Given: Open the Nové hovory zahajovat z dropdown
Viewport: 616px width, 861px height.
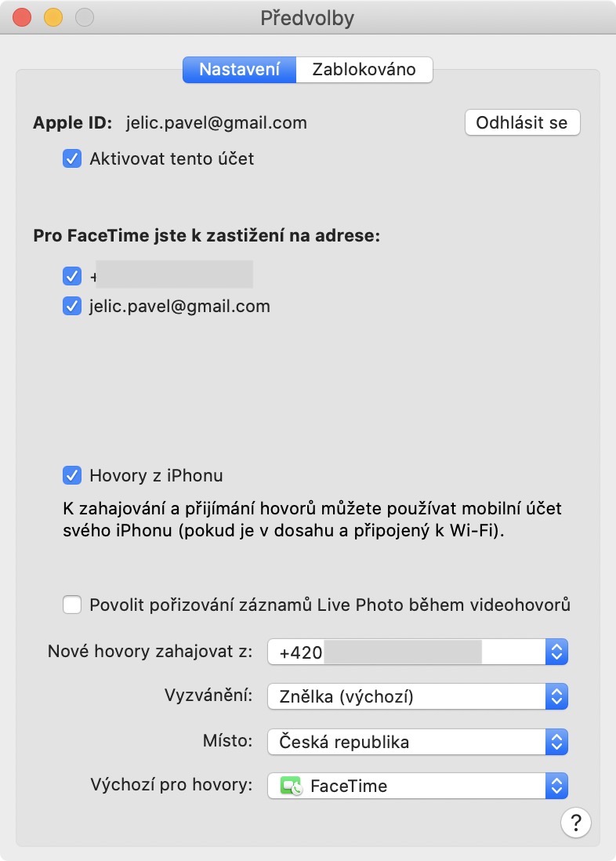Looking at the screenshot, I should (x=417, y=652).
